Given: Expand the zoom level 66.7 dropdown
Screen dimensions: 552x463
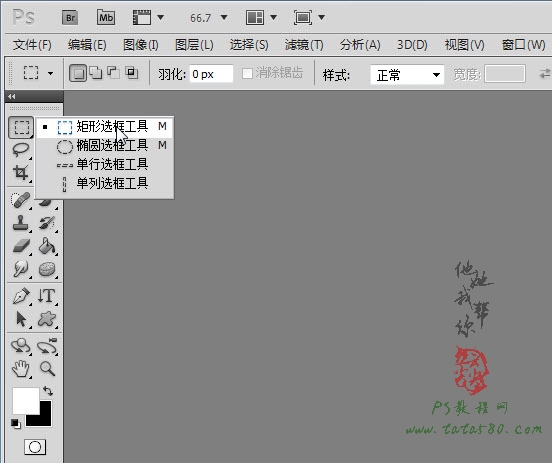Looking at the screenshot, I should (224, 17).
